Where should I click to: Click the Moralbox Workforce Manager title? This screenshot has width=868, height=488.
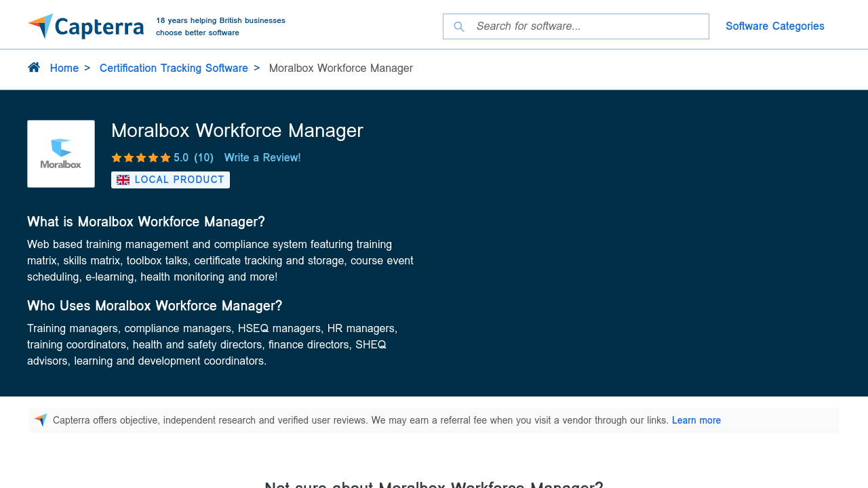coord(237,131)
